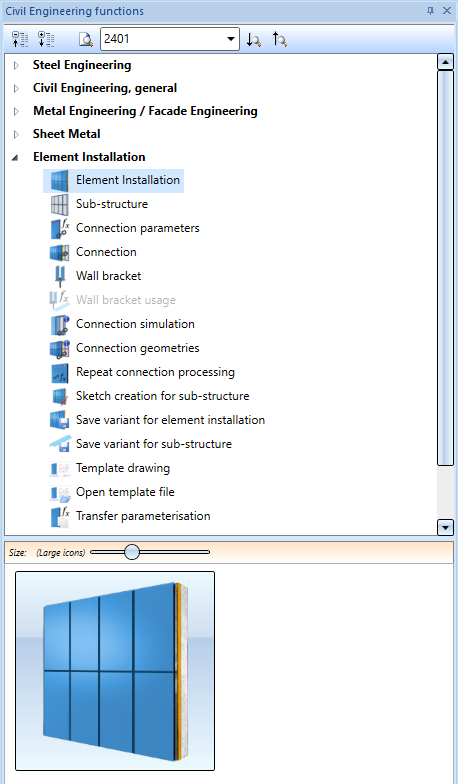Click Save variant for element installation icon
The height and width of the screenshot is (784, 458).
[60, 420]
